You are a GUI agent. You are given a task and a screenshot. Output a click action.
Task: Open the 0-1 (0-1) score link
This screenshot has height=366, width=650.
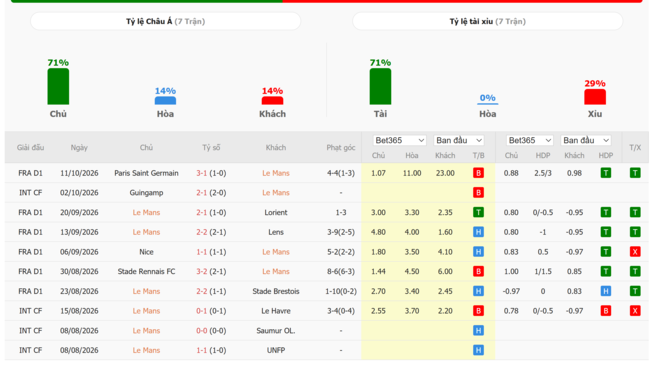click(211, 311)
